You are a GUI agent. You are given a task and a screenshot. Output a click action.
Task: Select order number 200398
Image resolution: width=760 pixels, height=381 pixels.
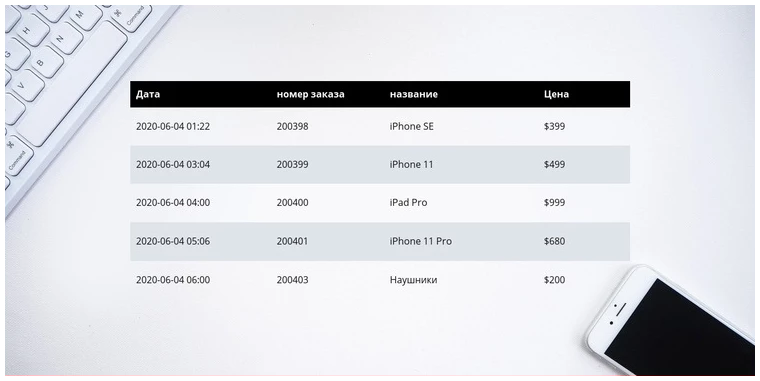pyautogui.click(x=292, y=127)
